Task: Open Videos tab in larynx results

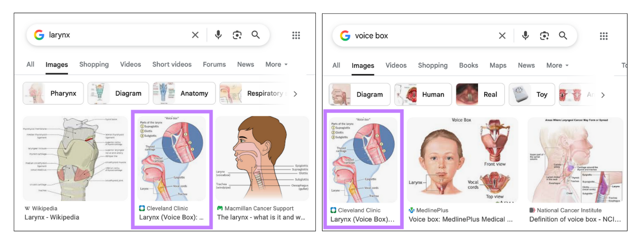Action: point(131,65)
